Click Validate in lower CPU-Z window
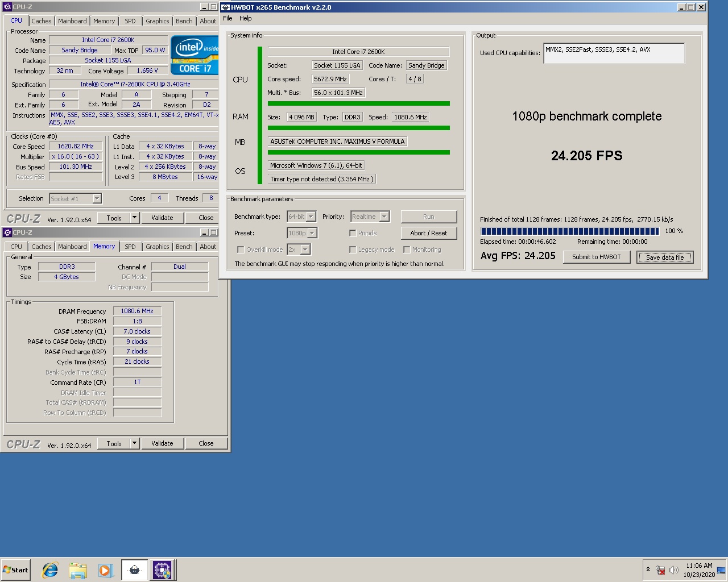The width and height of the screenshot is (728, 582). [x=162, y=443]
